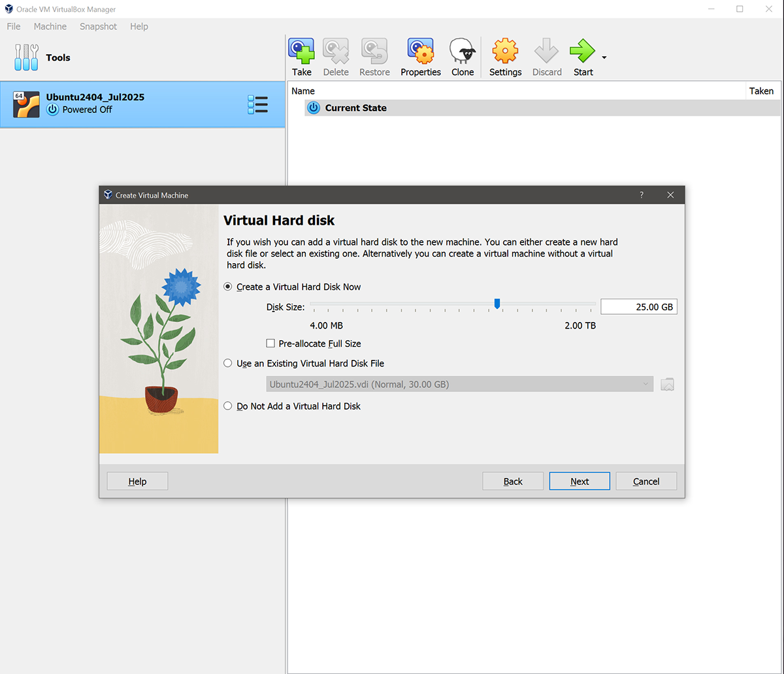This screenshot has height=674, width=784.
Task: Click the 4.00 MB minimum size label
Action: [326, 325]
